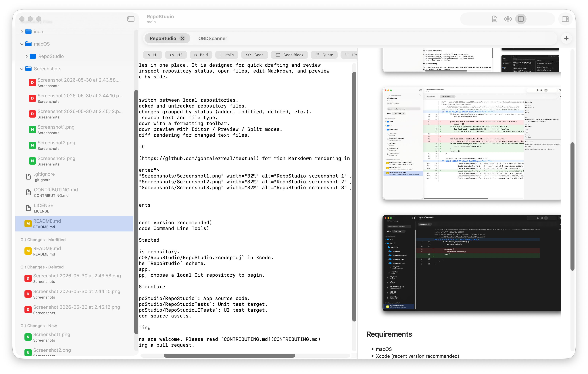
Task: Open deleted Screenshot 2.43.58 in file tree
Action: (74, 83)
